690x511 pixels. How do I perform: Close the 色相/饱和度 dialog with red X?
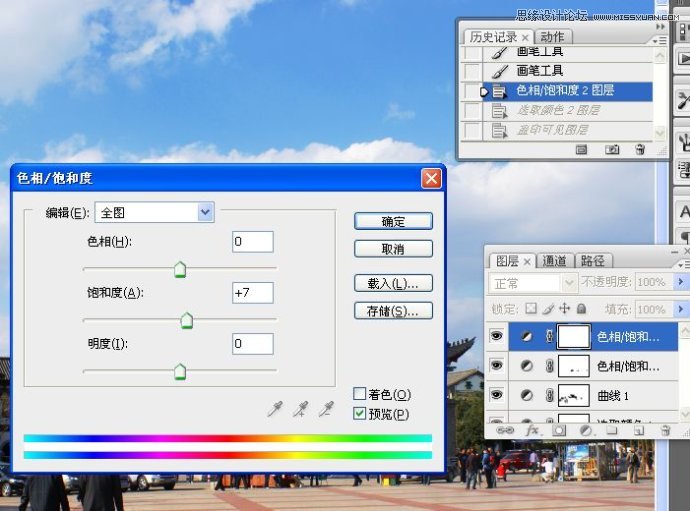[431, 179]
